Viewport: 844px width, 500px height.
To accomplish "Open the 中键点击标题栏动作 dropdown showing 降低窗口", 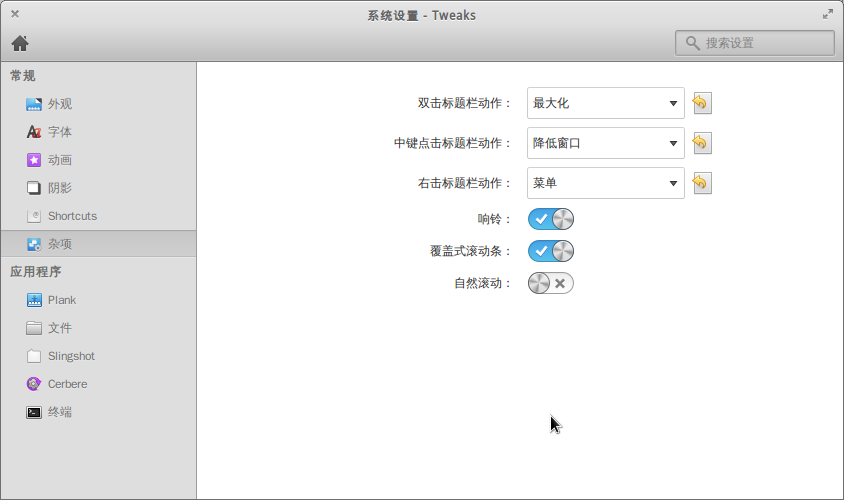I will [605, 143].
